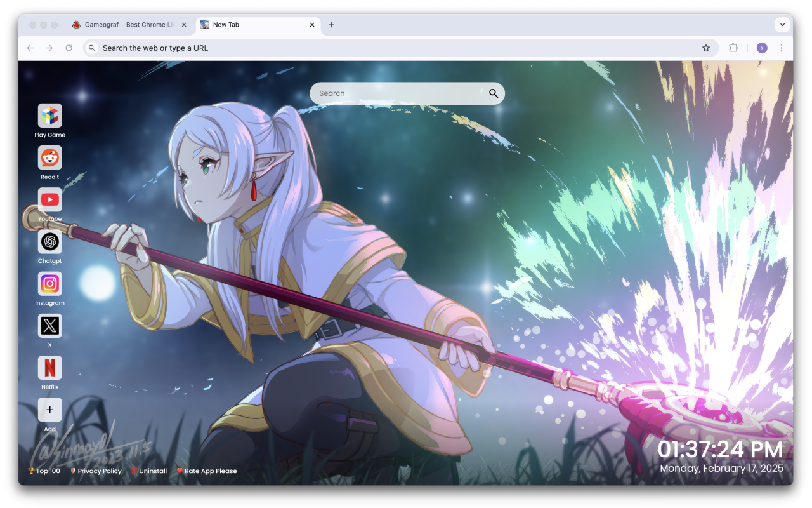The width and height of the screenshot is (812, 508).
Task: Expand the tab search chevron
Action: click(783, 25)
